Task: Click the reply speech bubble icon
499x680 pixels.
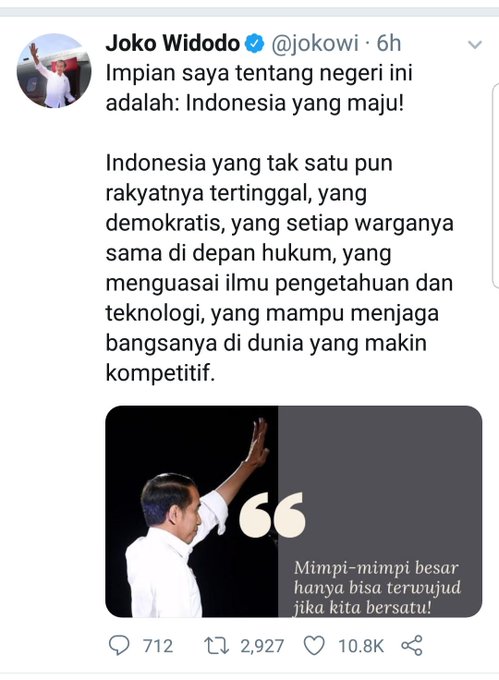Action: [x=119, y=645]
